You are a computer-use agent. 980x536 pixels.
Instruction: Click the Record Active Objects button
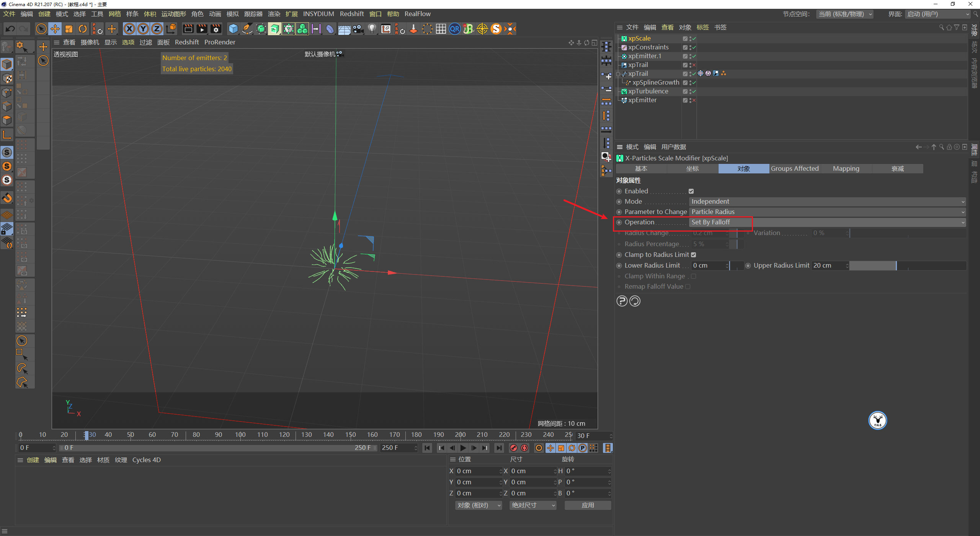pos(514,448)
